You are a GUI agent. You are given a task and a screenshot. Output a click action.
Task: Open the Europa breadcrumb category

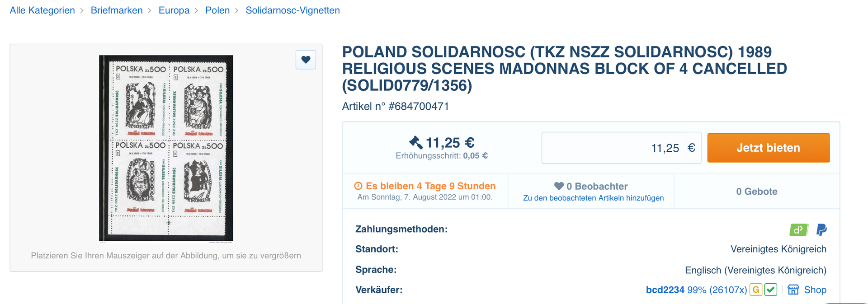pos(174,10)
